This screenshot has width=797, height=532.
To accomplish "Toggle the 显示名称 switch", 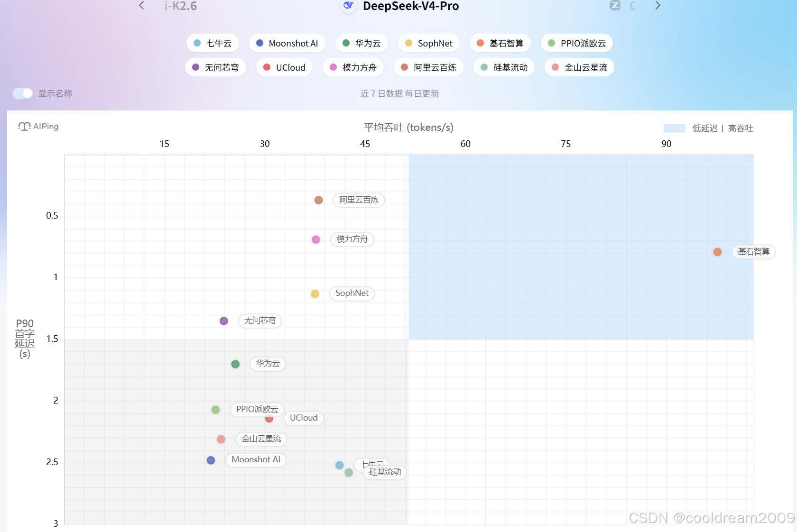I will click(22, 93).
